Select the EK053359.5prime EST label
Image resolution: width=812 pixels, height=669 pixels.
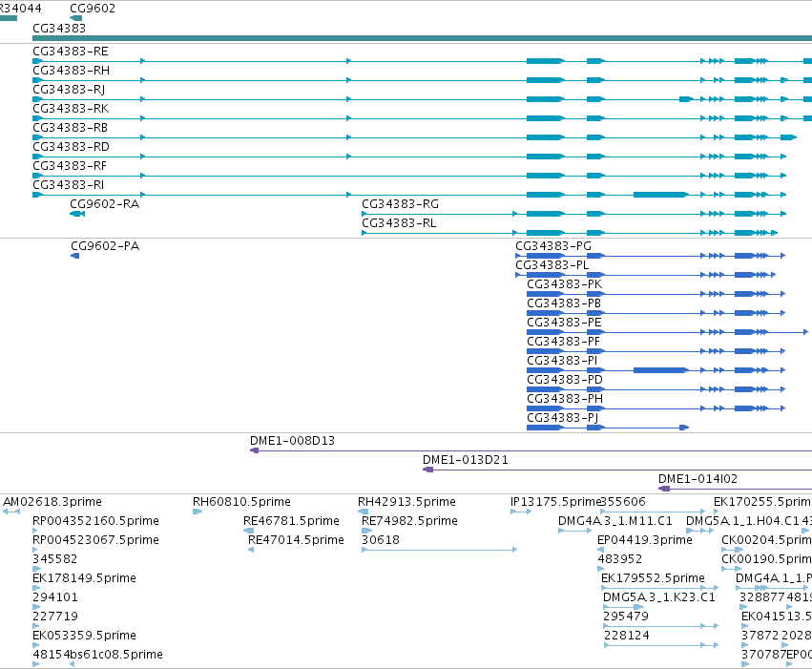(x=84, y=636)
